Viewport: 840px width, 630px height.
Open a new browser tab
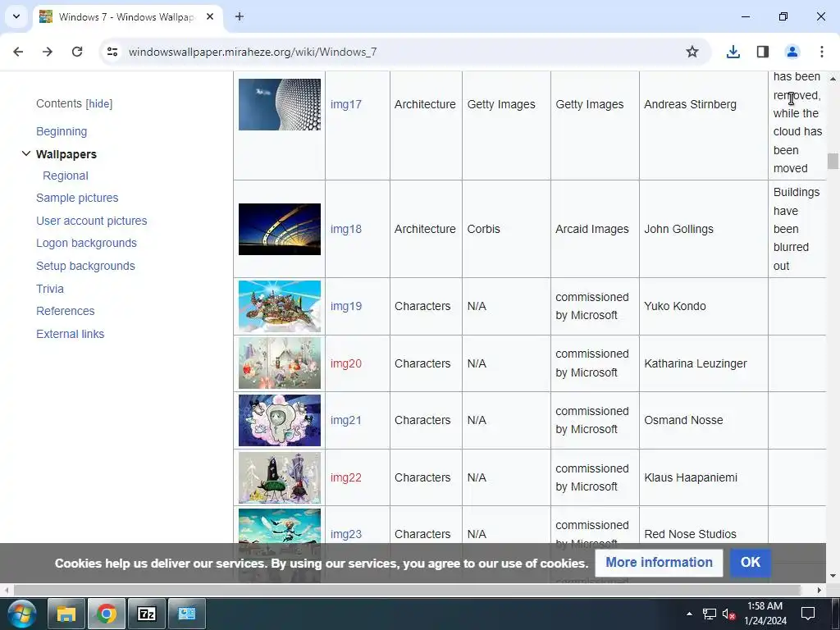[240, 16]
